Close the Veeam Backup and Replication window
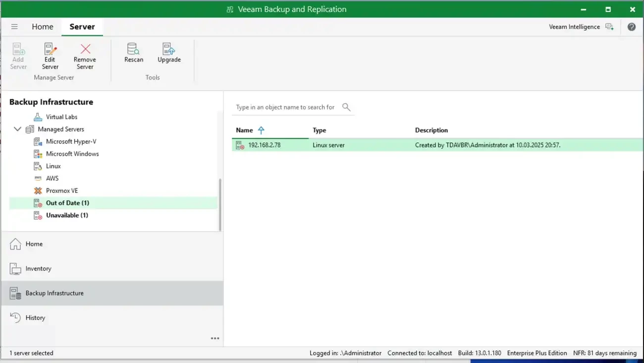Image resolution: width=644 pixels, height=363 pixels. (632, 9)
